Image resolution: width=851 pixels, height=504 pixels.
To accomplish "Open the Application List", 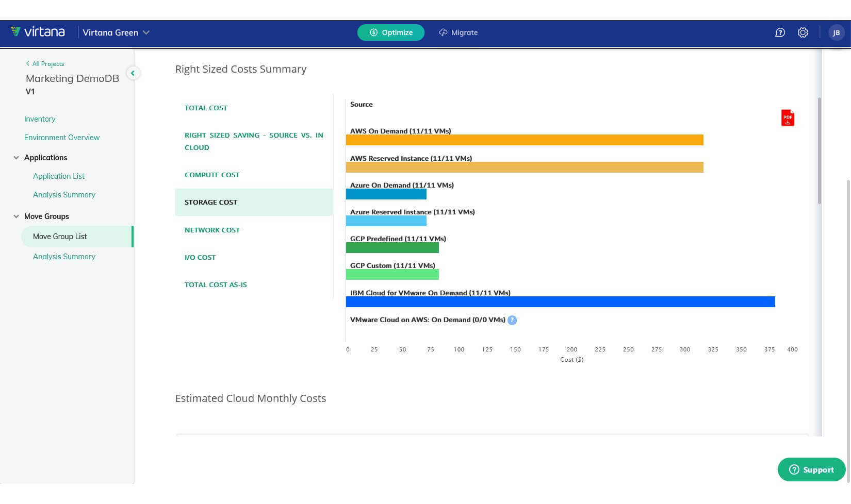I will [59, 176].
